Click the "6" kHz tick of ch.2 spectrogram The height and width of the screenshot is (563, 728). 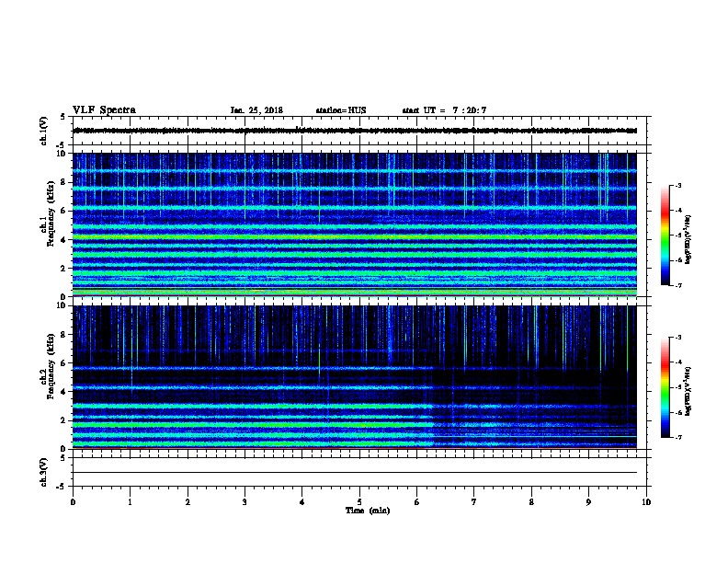(x=63, y=363)
